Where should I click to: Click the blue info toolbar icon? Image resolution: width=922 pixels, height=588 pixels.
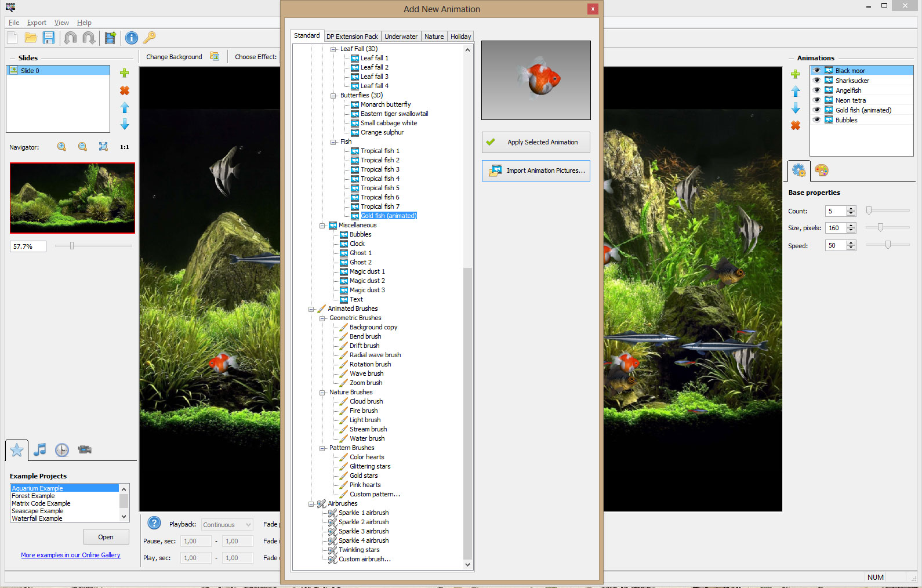132,38
